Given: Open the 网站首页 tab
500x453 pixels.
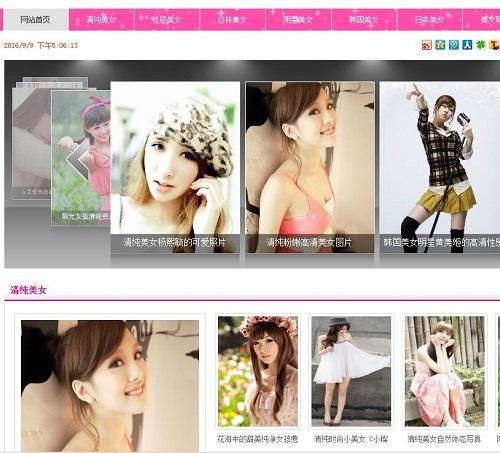Looking at the screenshot, I should coord(35,20).
